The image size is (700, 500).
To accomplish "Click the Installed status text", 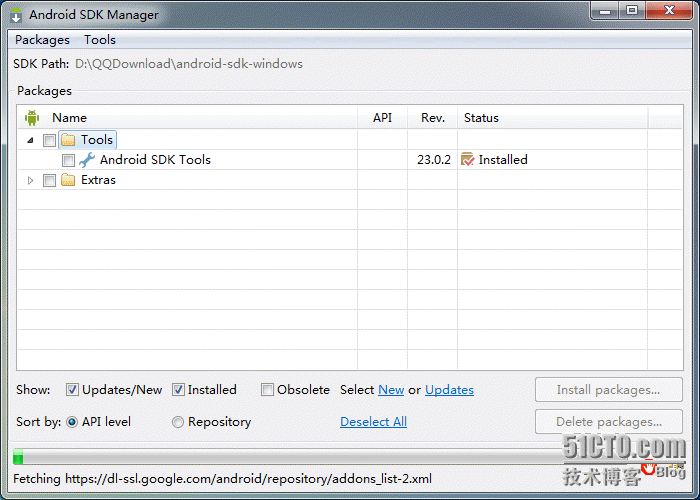I will point(503,160).
